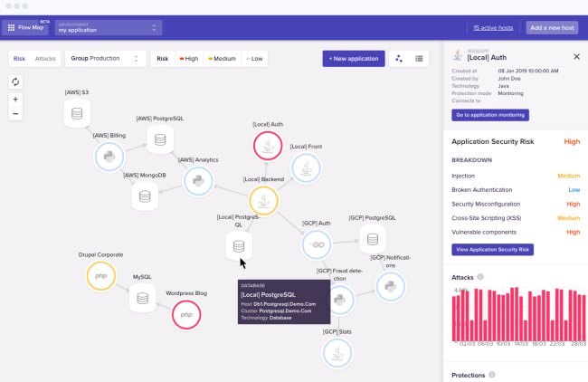Open the 15 active hosts link
Screen dimensions: 588x382
click(493, 27)
